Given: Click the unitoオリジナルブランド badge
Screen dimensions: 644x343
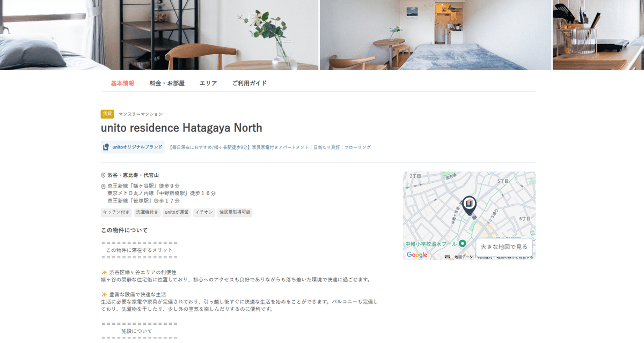Looking at the screenshot, I should tap(133, 147).
